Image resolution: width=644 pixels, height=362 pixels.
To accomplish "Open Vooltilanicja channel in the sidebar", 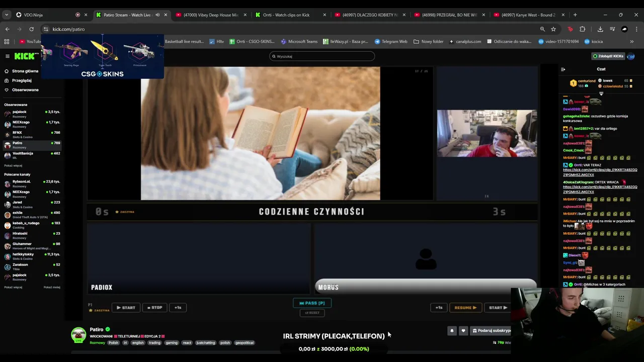I will [x=32, y=155].
